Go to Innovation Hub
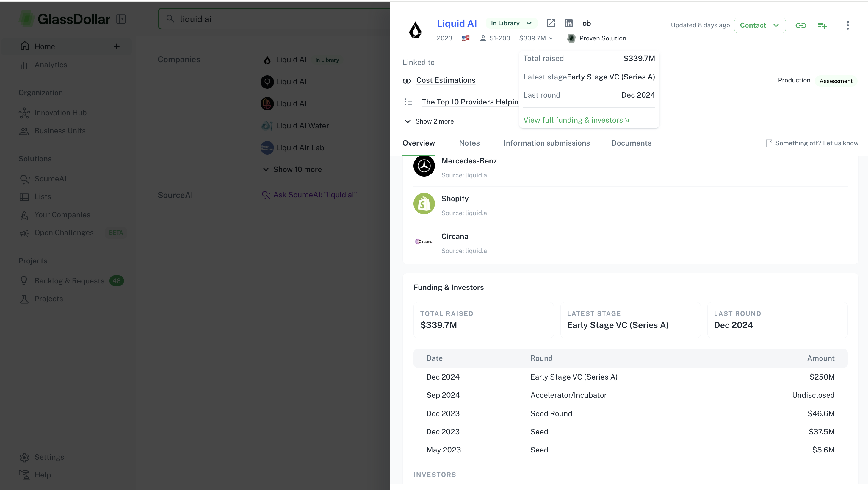 [x=53, y=113]
